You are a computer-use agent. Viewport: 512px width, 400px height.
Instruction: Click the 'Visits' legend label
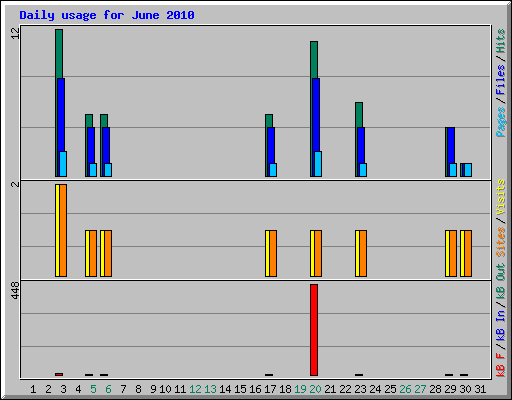click(x=500, y=197)
